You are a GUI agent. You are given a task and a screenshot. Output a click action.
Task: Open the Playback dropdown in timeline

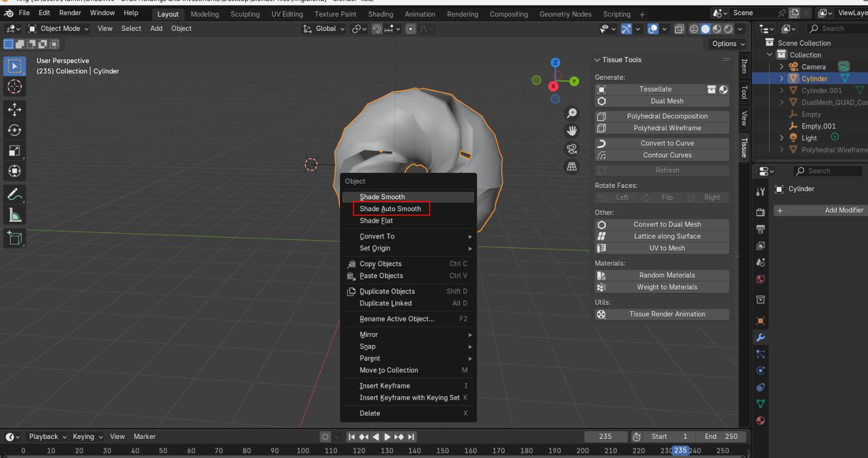48,437
